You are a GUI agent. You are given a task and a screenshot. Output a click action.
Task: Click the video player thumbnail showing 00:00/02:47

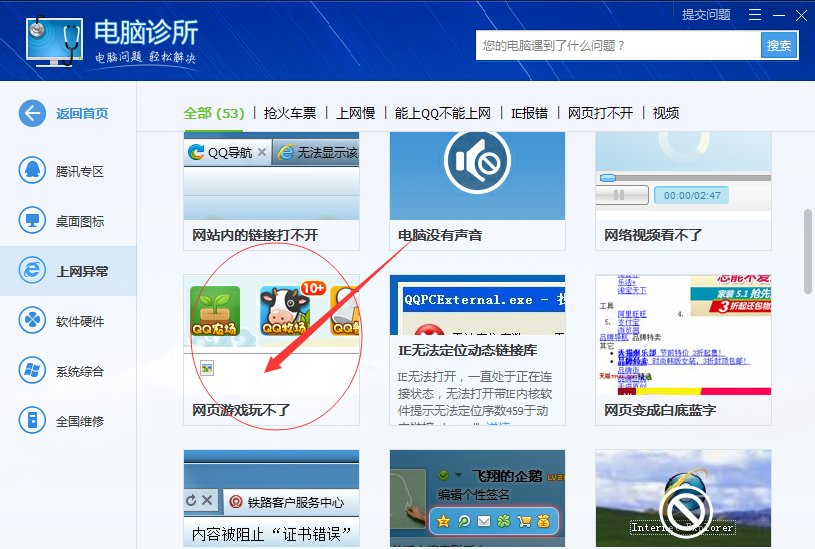pos(683,176)
